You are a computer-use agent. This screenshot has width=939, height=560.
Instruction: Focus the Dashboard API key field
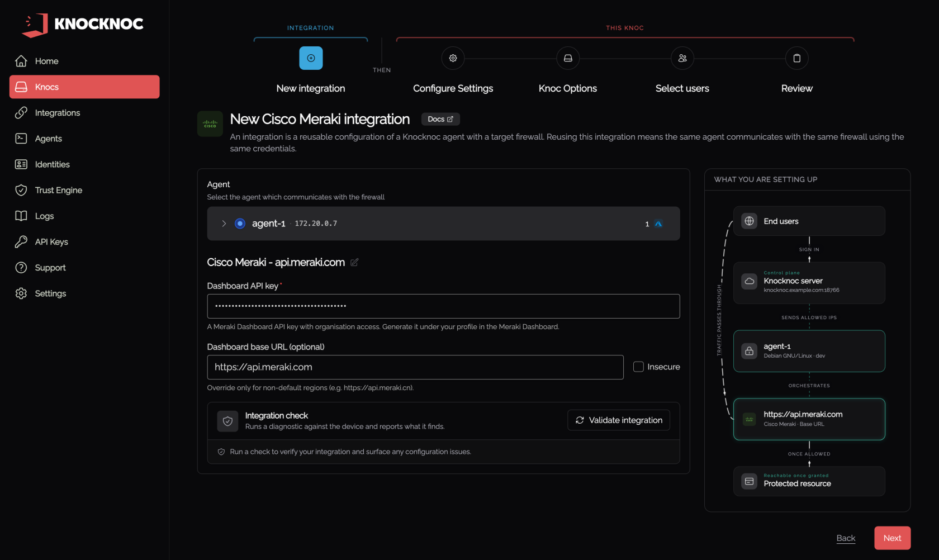tap(443, 306)
